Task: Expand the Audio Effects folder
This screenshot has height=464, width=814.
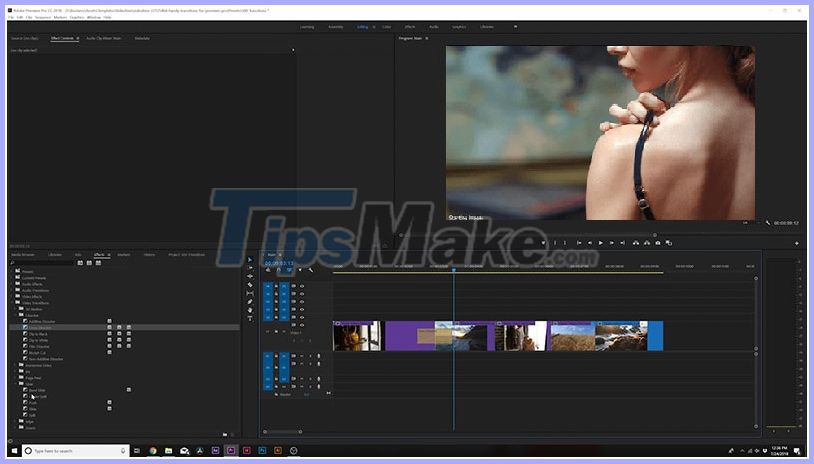Action: coord(12,284)
